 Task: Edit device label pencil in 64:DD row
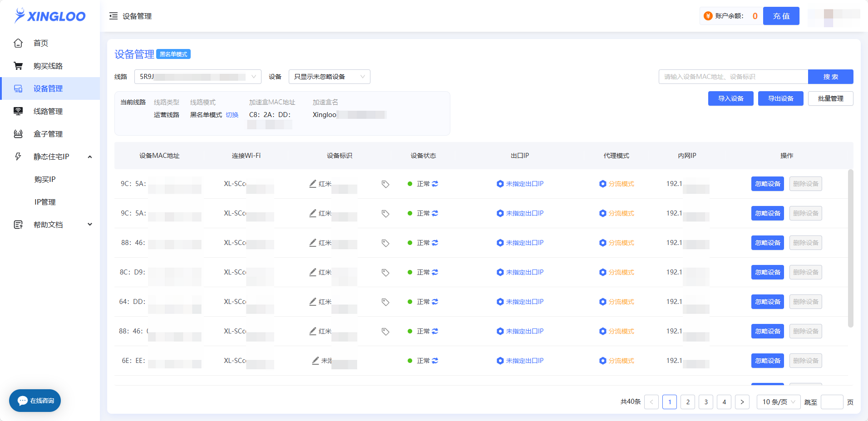pos(313,302)
